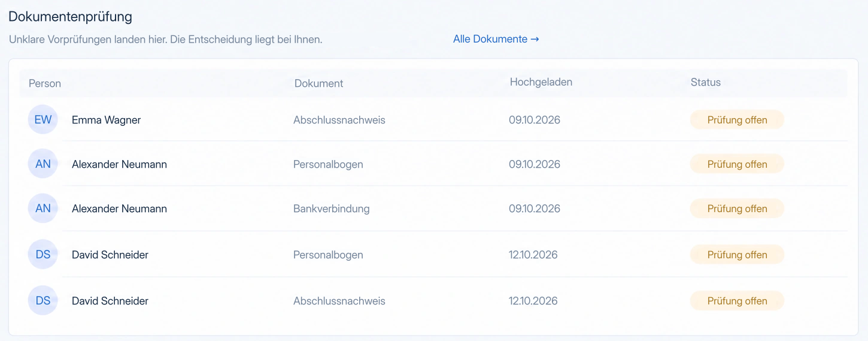Screen dimensions: 868x341
Task: Click the Bankverbindung document cell
Action: [x=331, y=209]
